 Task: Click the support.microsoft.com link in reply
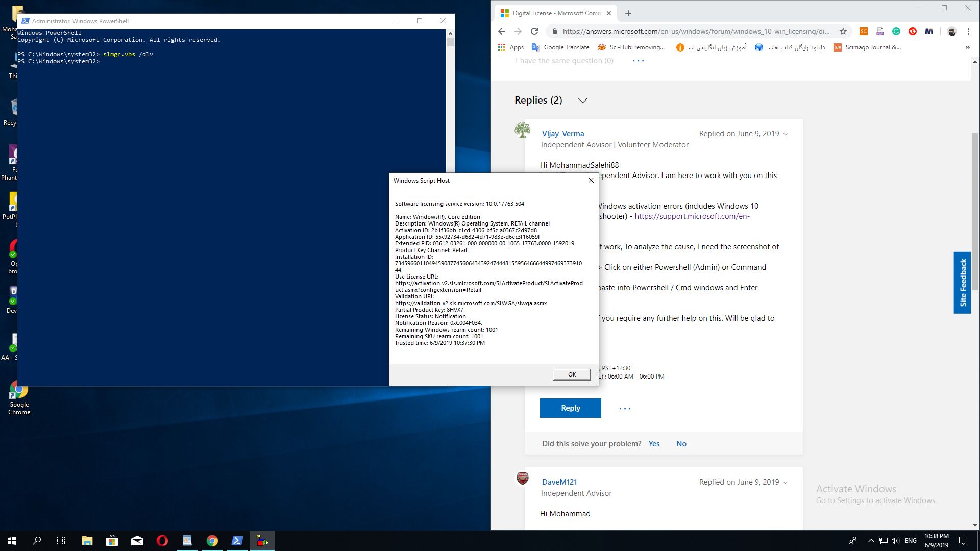point(692,216)
